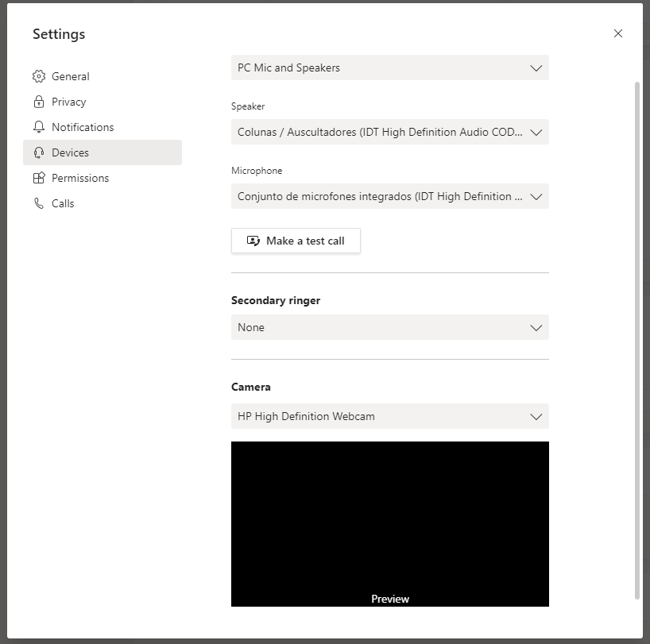Expand the Speaker device dropdown
This screenshot has width=650, height=644.
point(389,132)
